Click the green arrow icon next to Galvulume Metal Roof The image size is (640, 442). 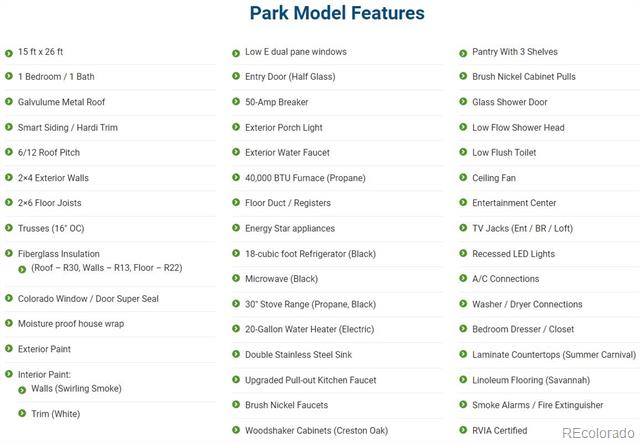point(9,101)
